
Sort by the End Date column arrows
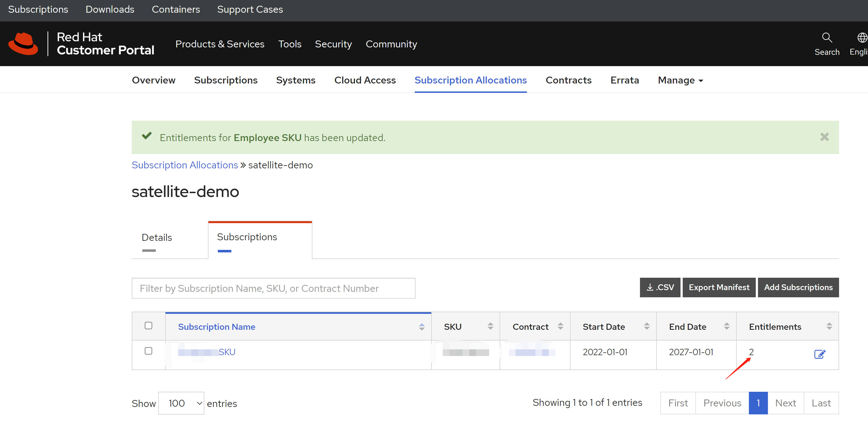[x=727, y=326]
